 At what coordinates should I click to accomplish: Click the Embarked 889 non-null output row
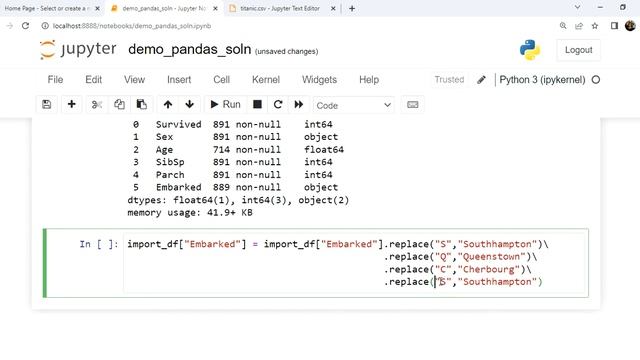click(236, 187)
